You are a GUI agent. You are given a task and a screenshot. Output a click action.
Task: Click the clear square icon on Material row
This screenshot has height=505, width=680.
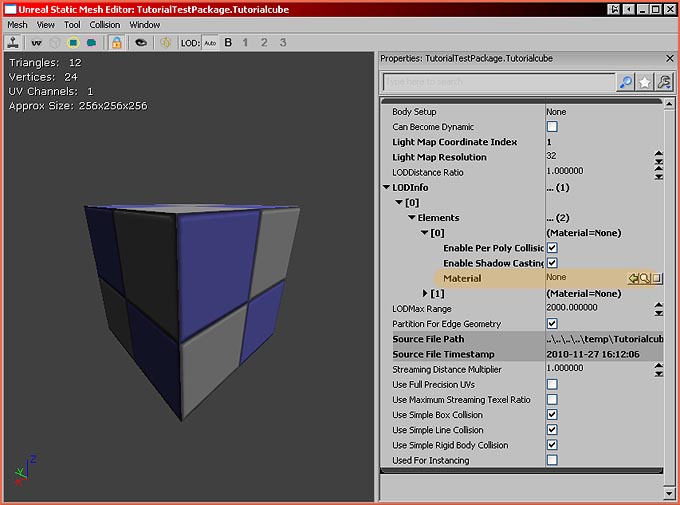pos(657,278)
